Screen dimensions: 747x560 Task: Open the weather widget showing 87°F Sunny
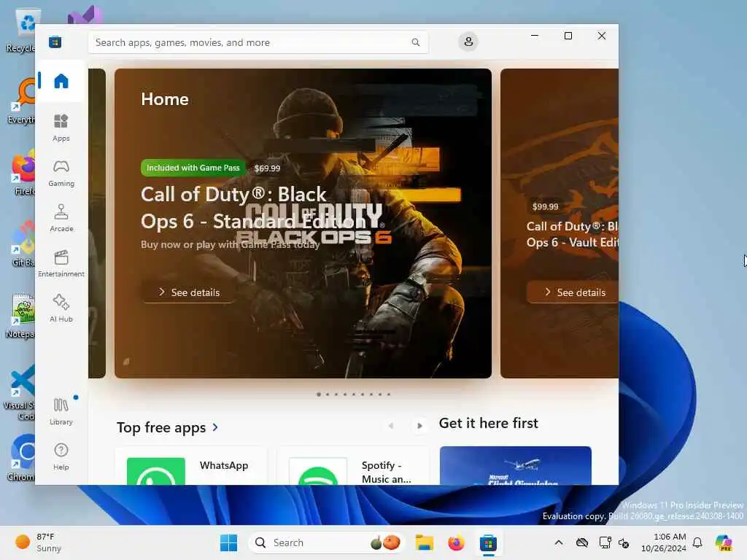[39, 542]
